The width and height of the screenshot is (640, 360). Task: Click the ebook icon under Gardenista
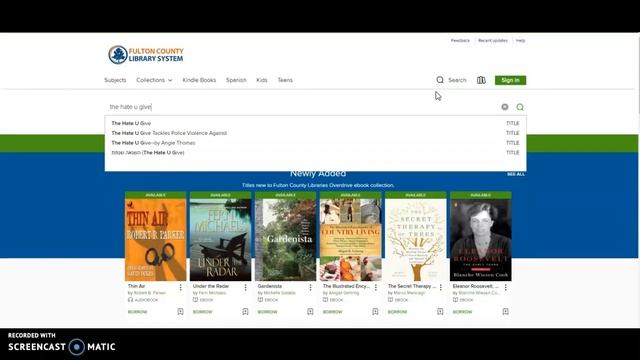(x=260, y=300)
